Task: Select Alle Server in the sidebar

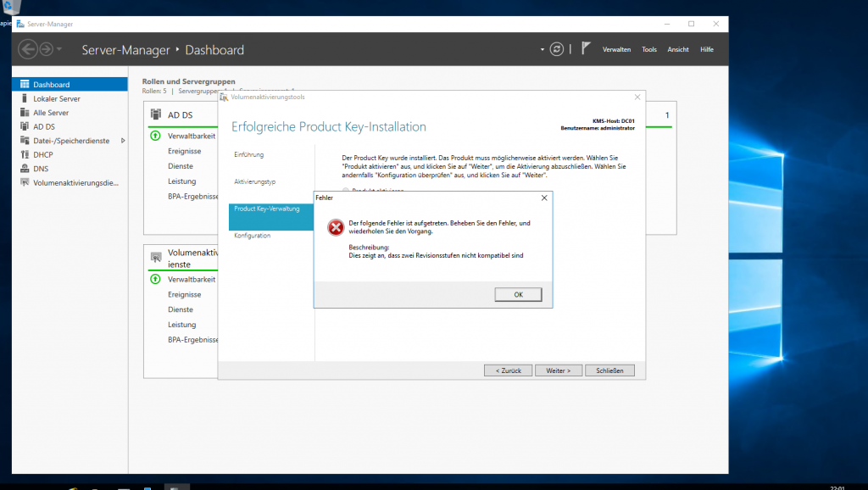Action: [70, 113]
